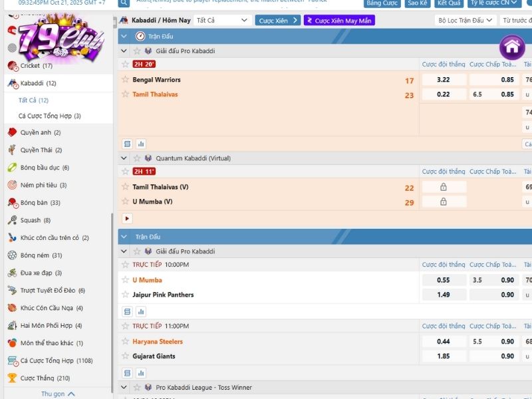Click the Đua xe đạp cycling icon
The height and width of the screenshot is (399, 532).
12,273
